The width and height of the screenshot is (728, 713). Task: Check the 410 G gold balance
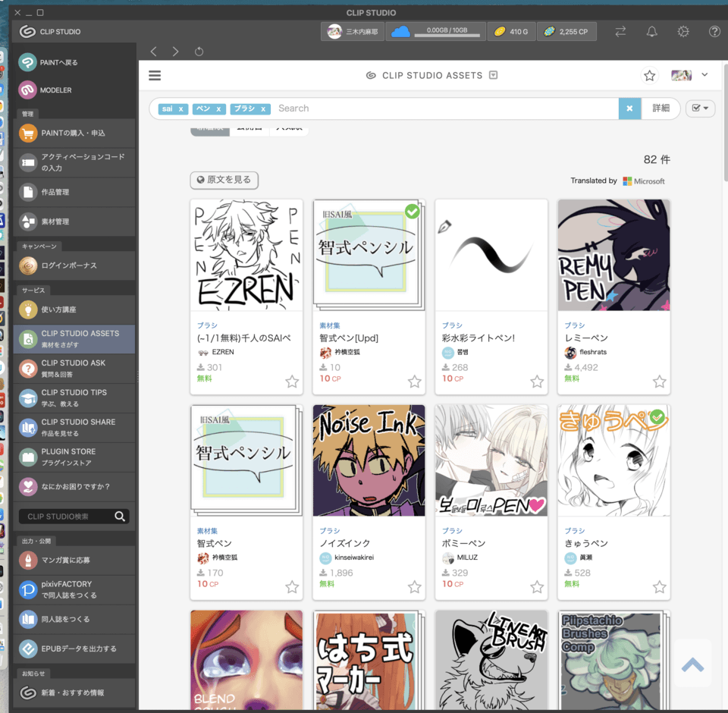[511, 32]
